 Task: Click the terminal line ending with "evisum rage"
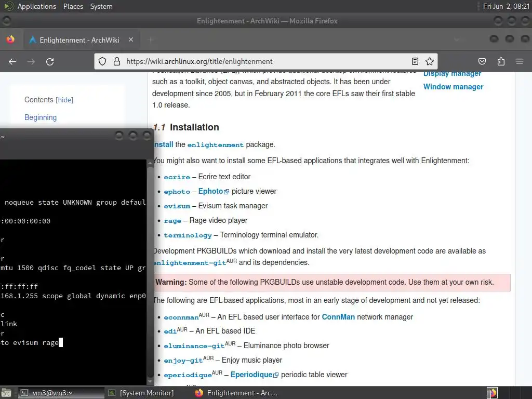click(x=32, y=343)
